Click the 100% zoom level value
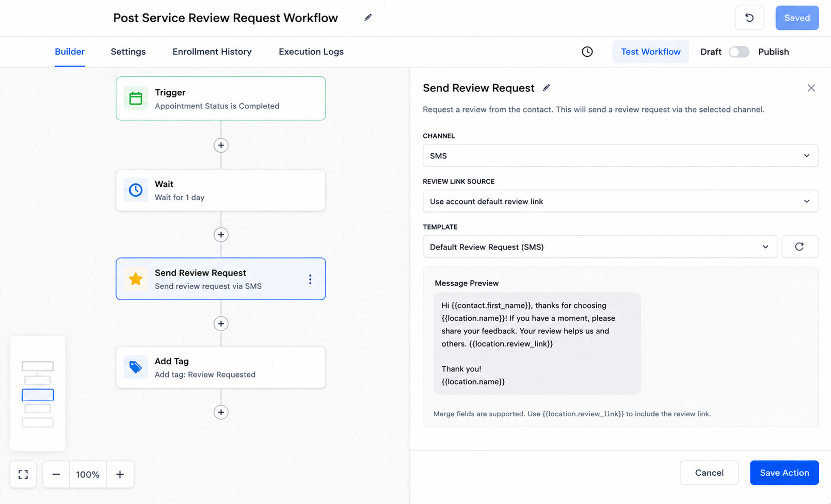Image resolution: width=831 pixels, height=504 pixels. tap(88, 474)
